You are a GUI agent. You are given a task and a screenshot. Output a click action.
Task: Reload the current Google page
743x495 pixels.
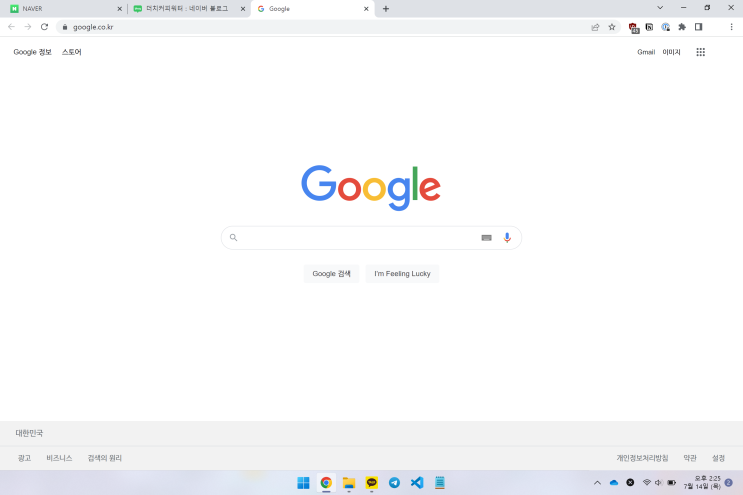[x=45, y=27]
